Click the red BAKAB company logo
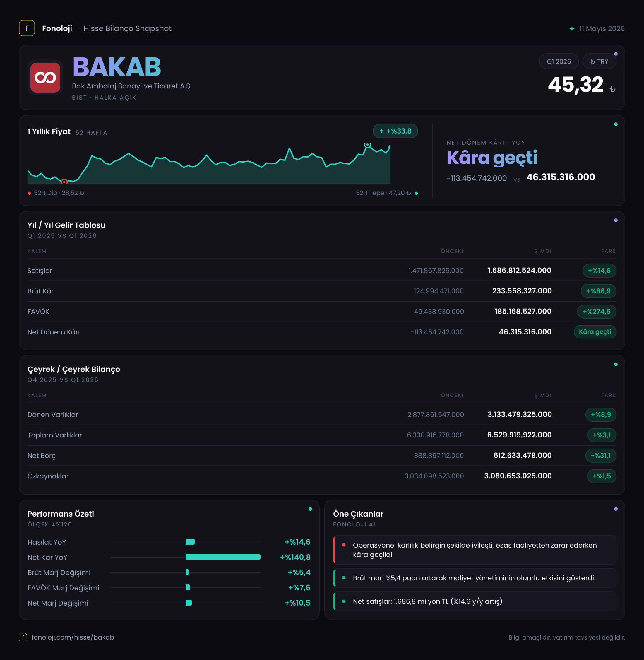 [45, 78]
